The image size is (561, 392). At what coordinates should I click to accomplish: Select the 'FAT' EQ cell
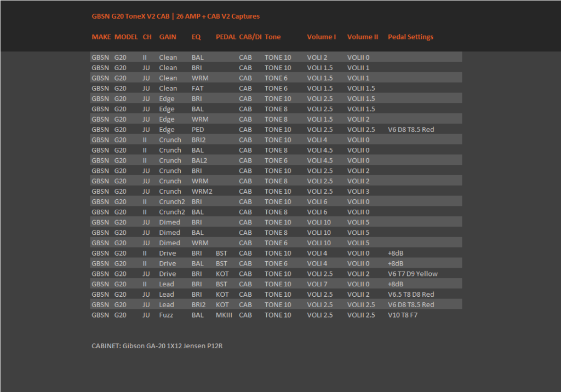197,88
